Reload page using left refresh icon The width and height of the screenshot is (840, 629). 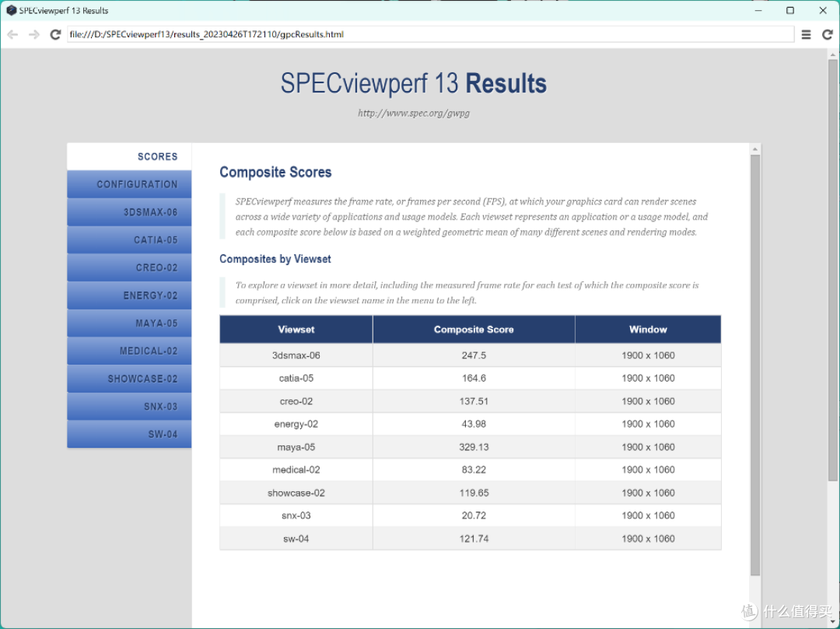click(x=55, y=34)
